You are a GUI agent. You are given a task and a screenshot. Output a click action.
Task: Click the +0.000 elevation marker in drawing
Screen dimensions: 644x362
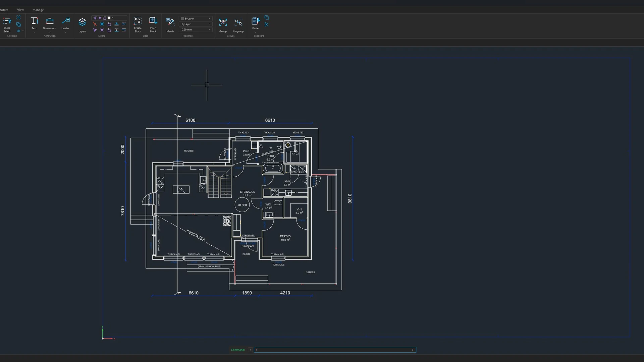[x=242, y=205]
